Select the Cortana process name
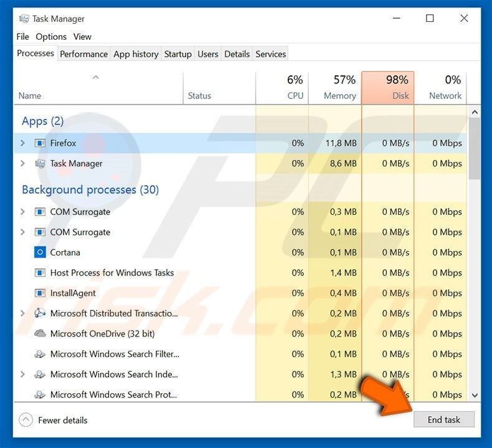492x448 pixels. [65, 252]
